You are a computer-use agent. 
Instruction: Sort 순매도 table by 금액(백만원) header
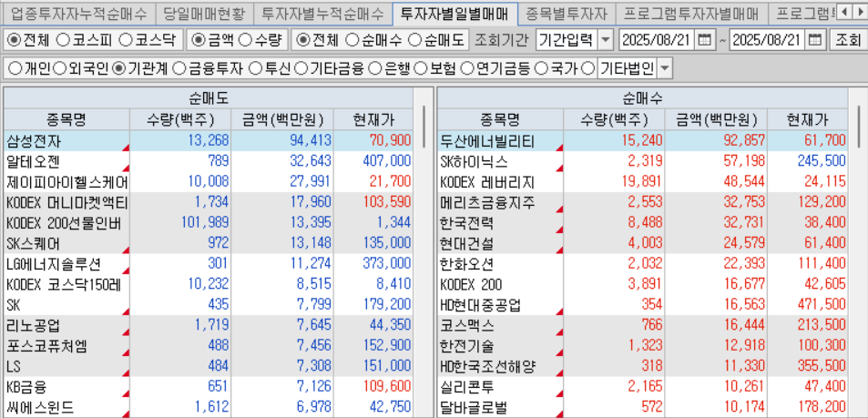(x=282, y=119)
